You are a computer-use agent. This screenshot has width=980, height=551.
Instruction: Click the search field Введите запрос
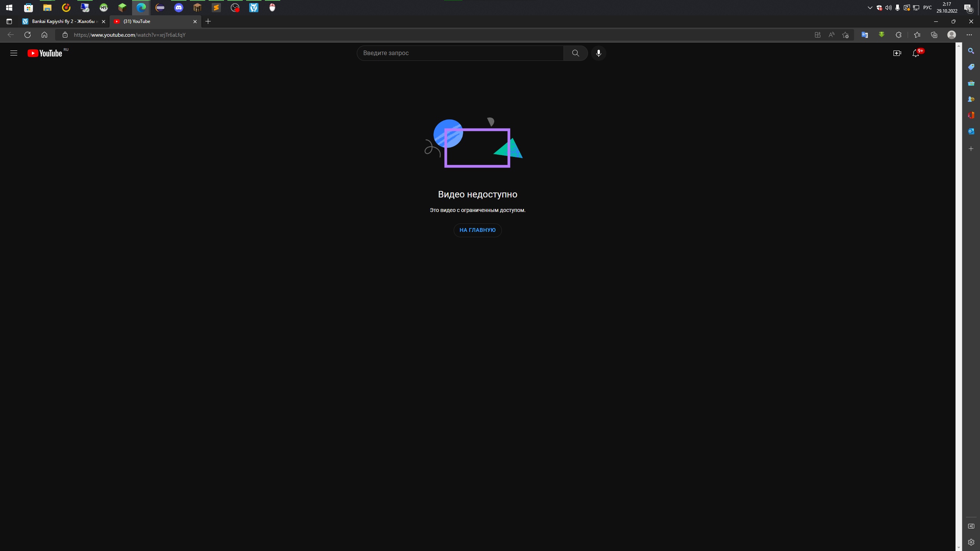459,53
